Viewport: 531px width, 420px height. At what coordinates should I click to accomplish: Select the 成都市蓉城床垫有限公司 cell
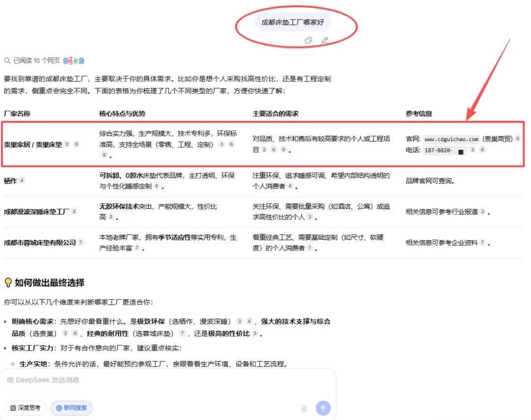pos(40,242)
